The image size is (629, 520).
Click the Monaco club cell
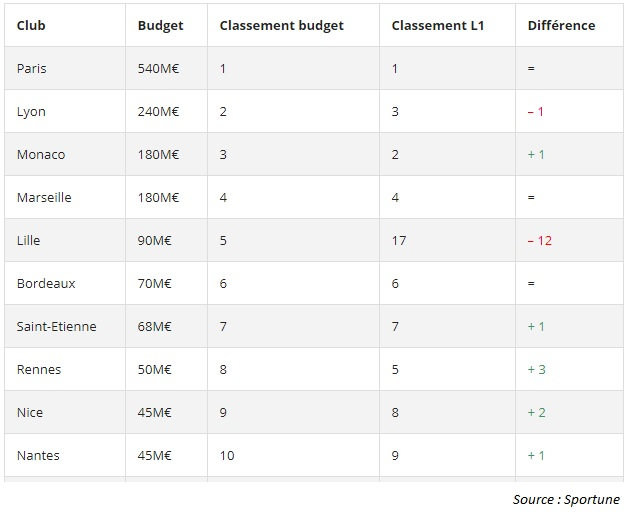[x=41, y=155]
